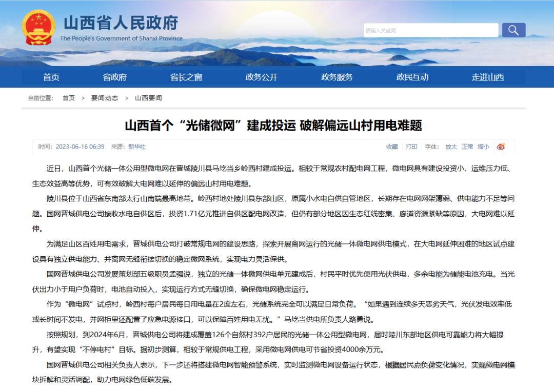Image resolution: width=554 pixels, height=392 pixels.
Task: Open the 政务服务 menu item
Action: (337, 77)
